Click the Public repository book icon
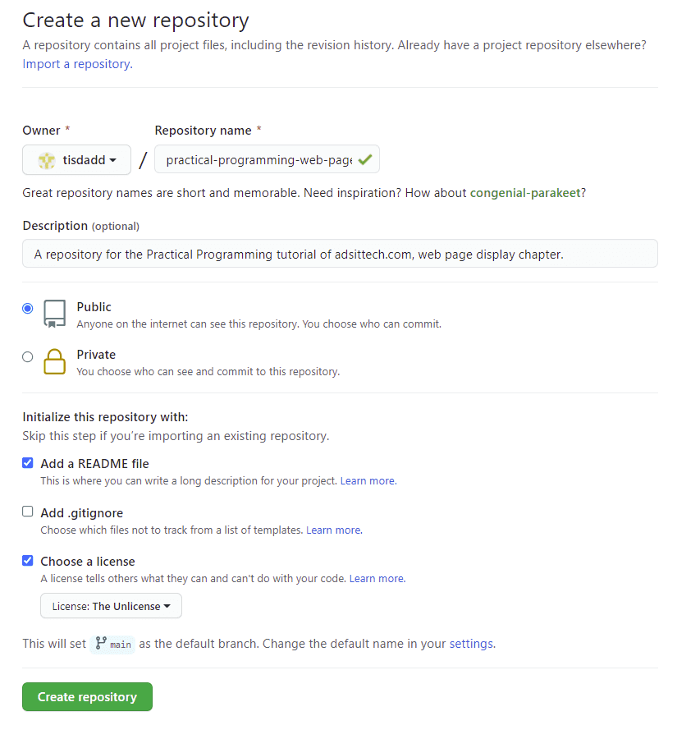 coord(54,314)
